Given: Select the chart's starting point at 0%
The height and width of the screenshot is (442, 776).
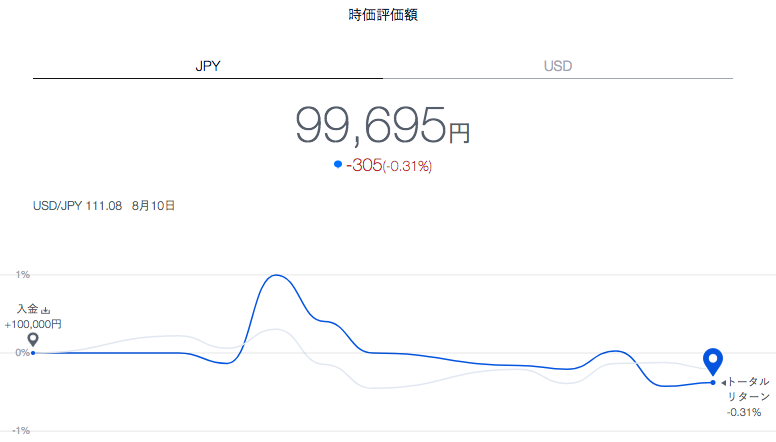Looking at the screenshot, I should tap(33, 353).
